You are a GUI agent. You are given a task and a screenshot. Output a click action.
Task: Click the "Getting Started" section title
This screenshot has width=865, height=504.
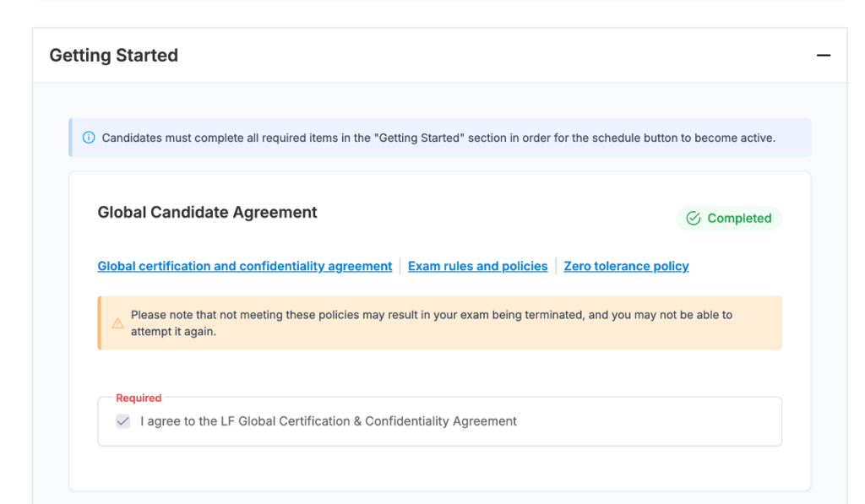tap(113, 56)
